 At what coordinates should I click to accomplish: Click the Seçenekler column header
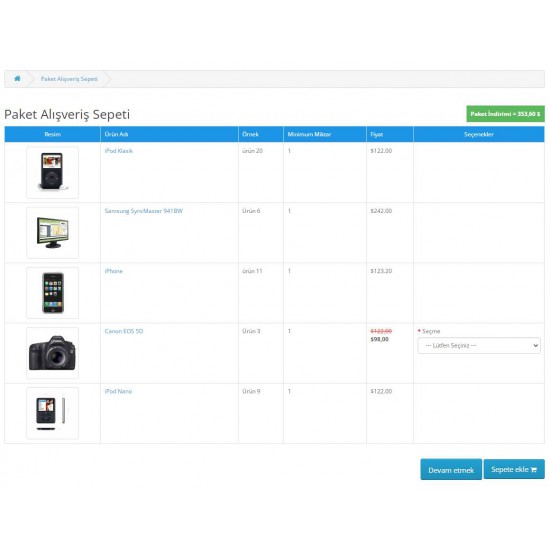point(479,134)
